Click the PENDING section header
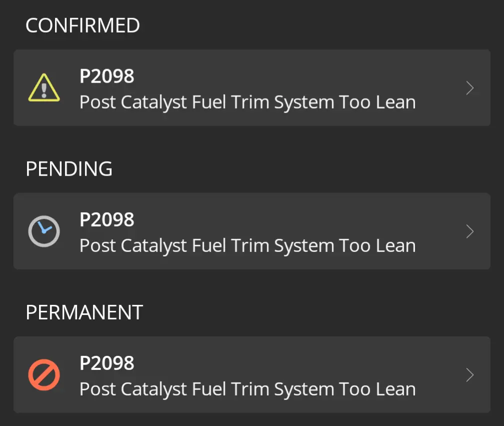The width and height of the screenshot is (504, 426). click(x=69, y=169)
